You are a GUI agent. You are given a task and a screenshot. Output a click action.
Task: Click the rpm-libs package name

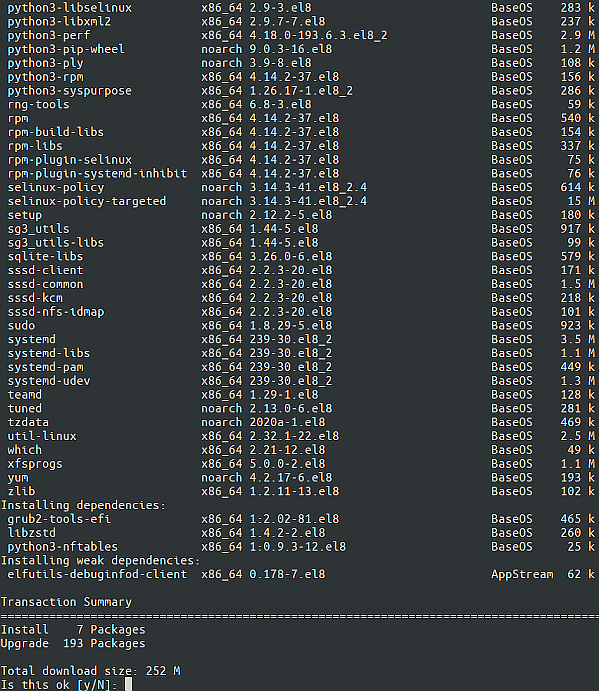point(35,146)
